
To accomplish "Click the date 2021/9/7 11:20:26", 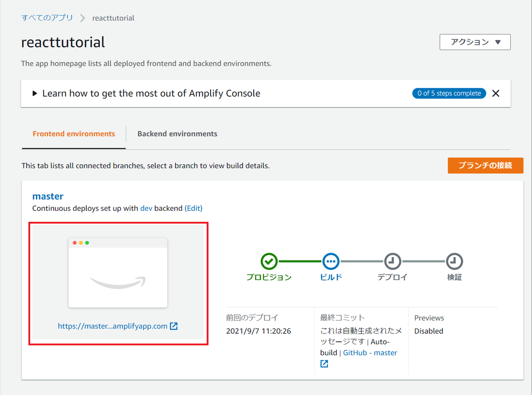I will point(258,331).
